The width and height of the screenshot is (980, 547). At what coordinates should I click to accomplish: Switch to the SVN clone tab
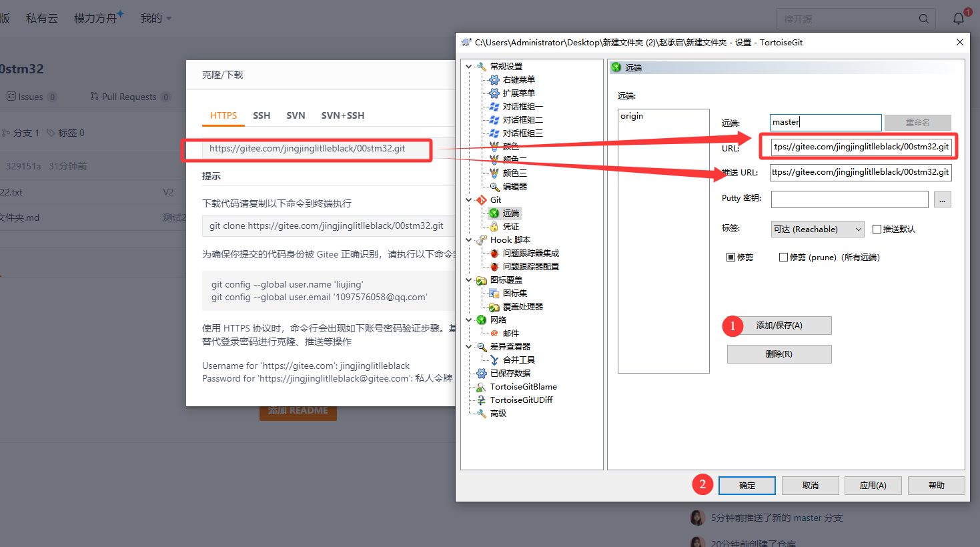(x=296, y=115)
